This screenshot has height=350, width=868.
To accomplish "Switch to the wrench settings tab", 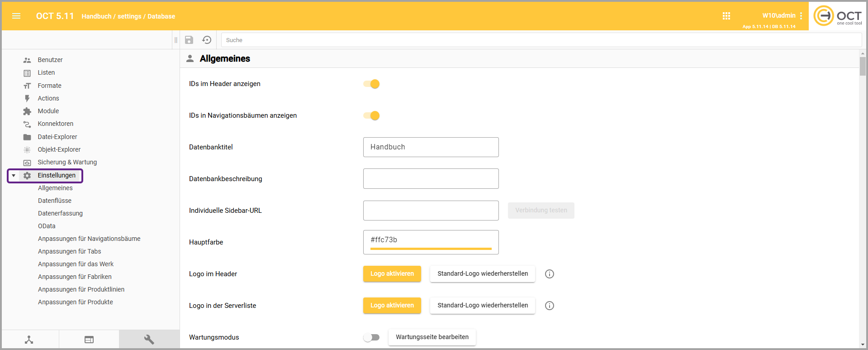I will pos(149,340).
